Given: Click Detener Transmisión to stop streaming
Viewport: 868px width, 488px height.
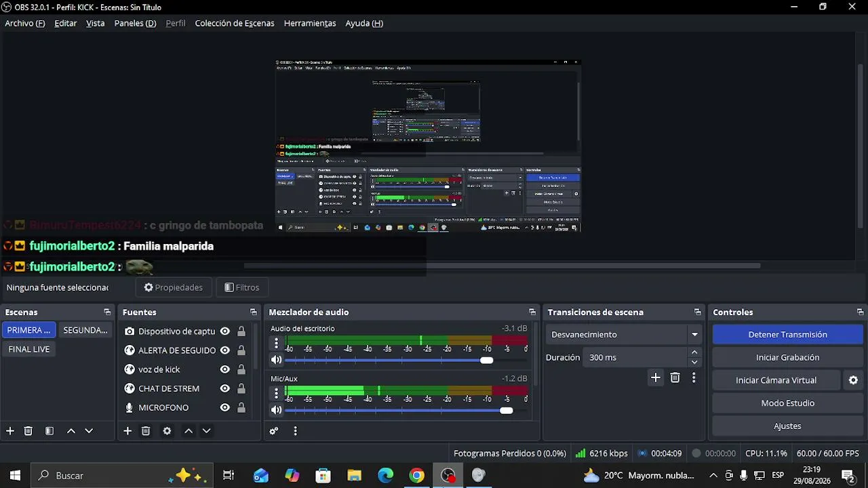Looking at the screenshot, I should click(x=787, y=334).
